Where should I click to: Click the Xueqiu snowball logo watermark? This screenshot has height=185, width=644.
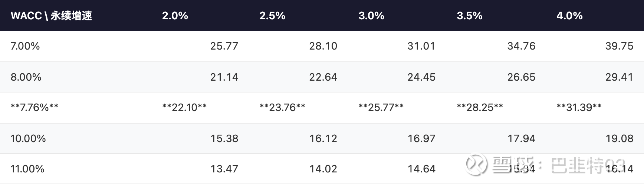476,164
